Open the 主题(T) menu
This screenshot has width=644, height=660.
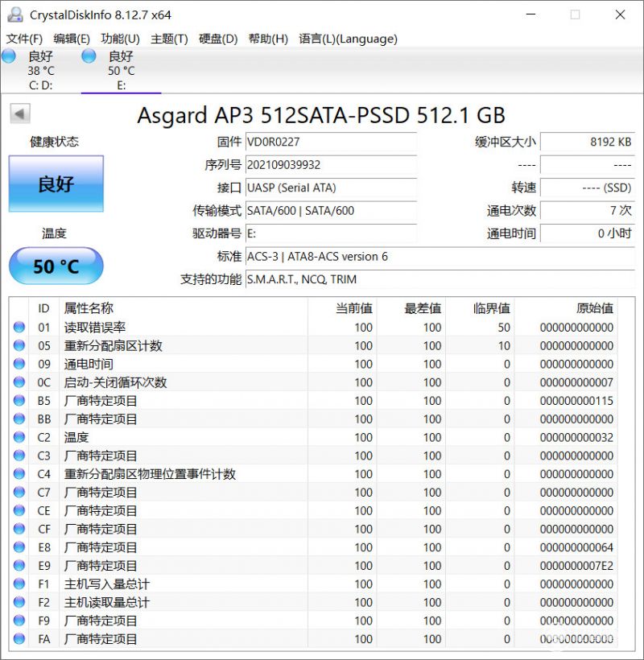[x=169, y=39]
